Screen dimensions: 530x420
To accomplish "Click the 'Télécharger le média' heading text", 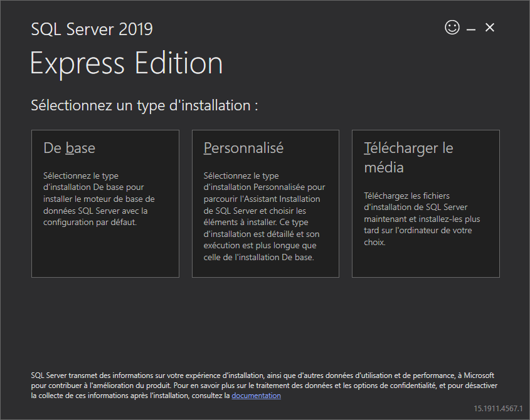I will [408, 157].
